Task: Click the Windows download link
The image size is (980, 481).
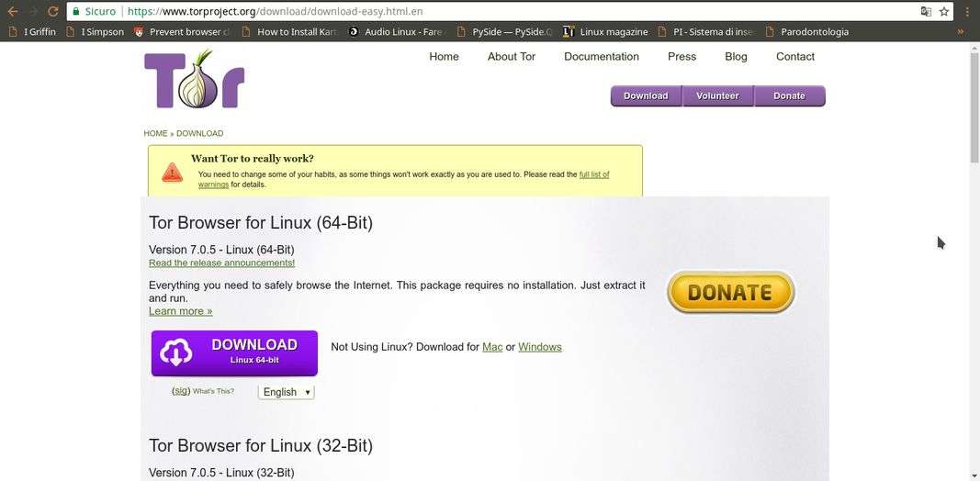Action: pyautogui.click(x=540, y=347)
